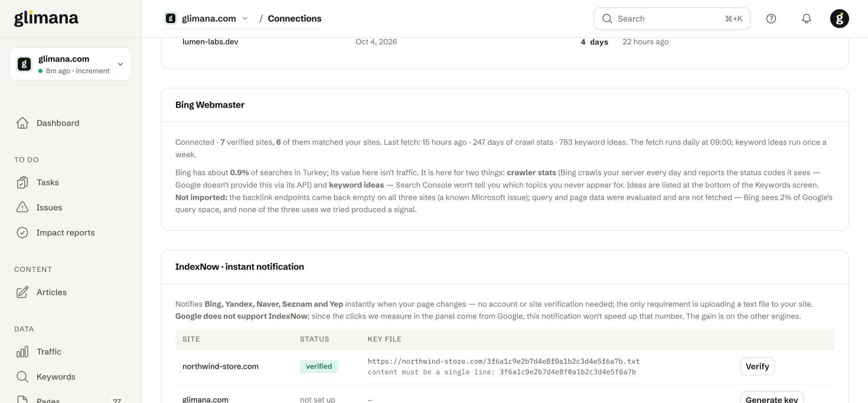Click the KEY FILE column header
The height and width of the screenshot is (403, 868).
[384, 339]
